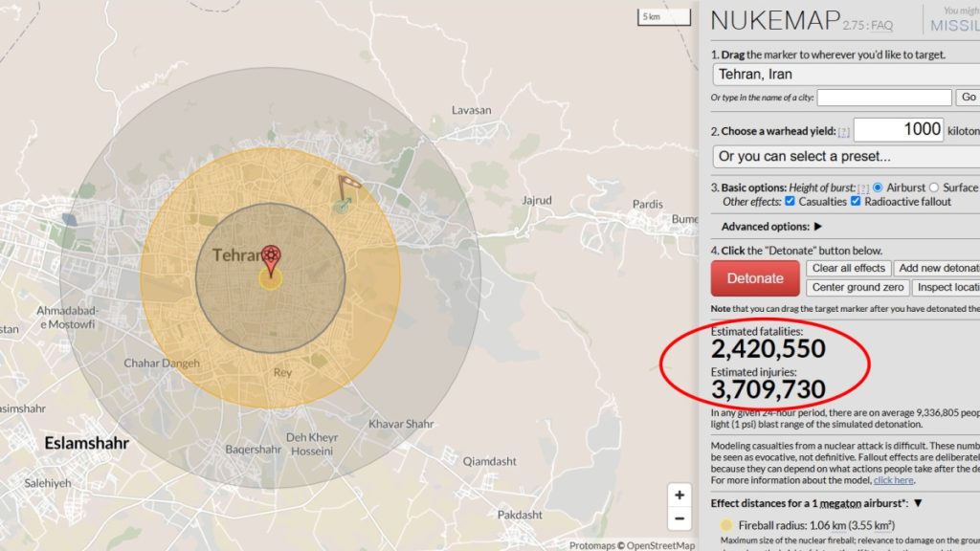Click the Rey label on map
Screen dimensions: 980x551
pos(282,372)
